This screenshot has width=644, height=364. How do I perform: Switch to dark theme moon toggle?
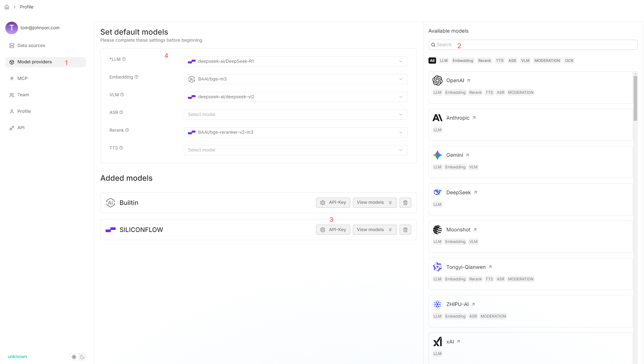[82, 357]
